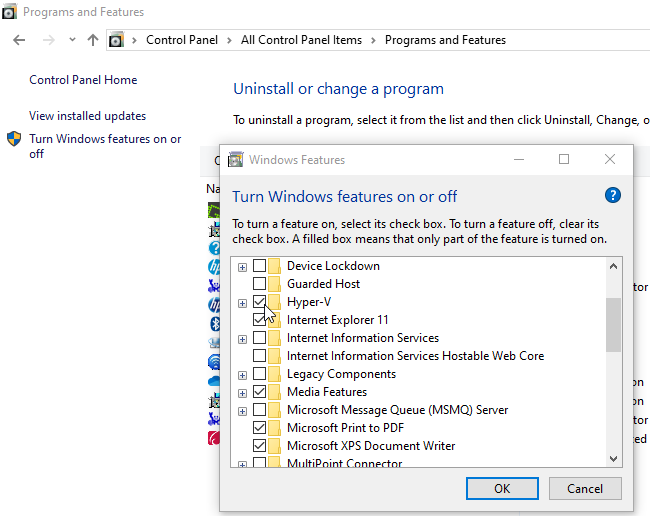Expand Microsoft Message Queue (MSMQ) Server node

coord(243,412)
